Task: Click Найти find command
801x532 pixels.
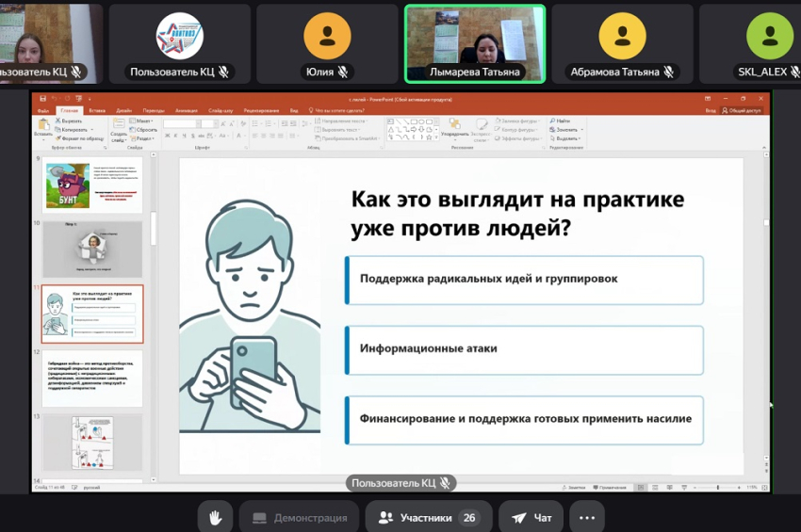Action: click(561, 121)
